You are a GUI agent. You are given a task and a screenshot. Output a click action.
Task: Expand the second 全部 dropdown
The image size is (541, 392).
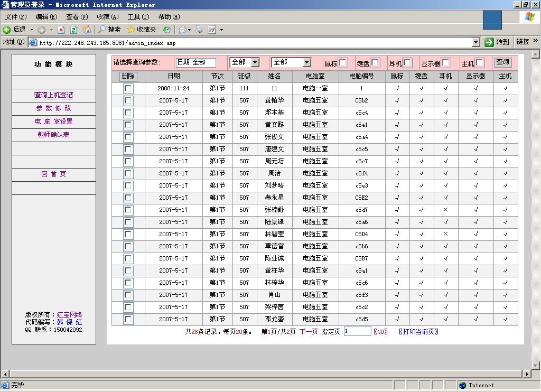pos(306,62)
